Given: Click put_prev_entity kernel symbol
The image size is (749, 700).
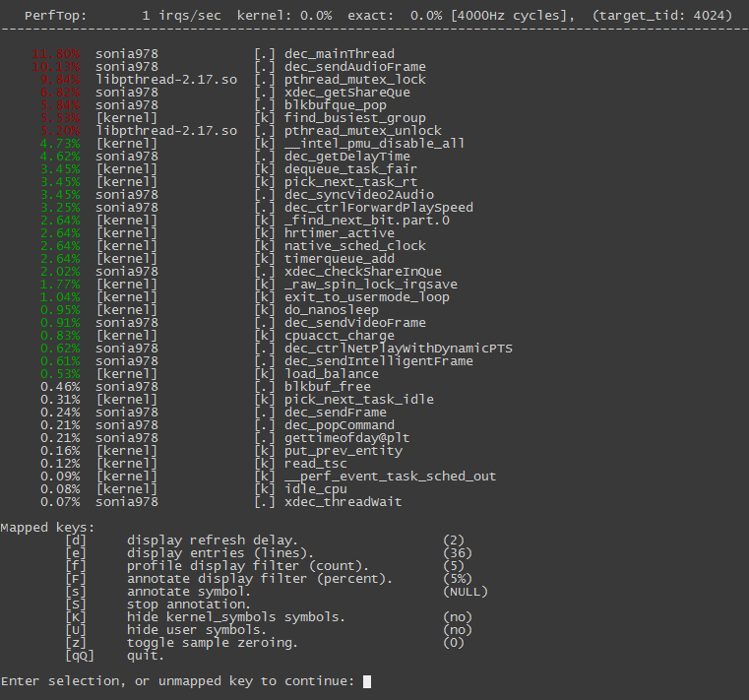Looking at the screenshot, I should point(343,451).
